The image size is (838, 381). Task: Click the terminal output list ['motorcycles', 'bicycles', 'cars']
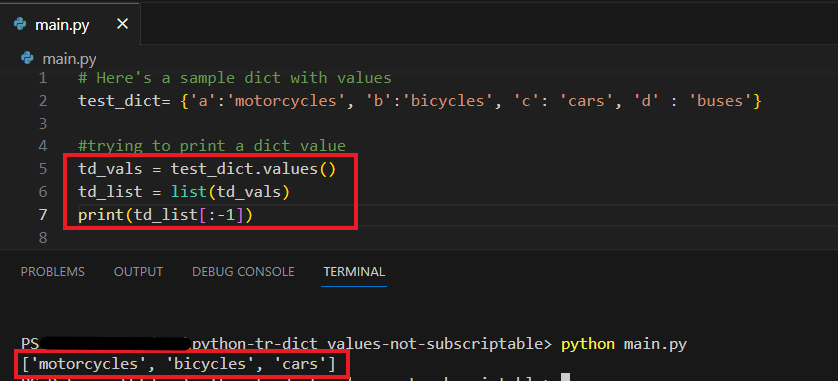pos(179,365)
